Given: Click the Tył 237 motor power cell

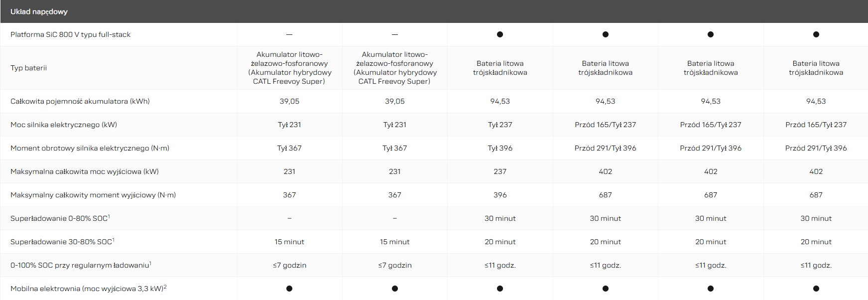Looking at the screenshot, I should [x=500, y=125].
